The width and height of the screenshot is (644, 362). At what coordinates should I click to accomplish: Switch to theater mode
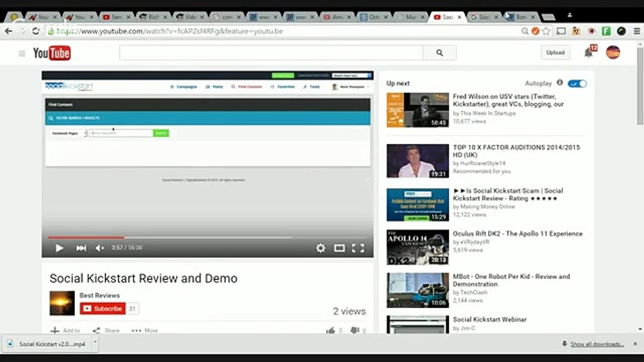coord(340,248)
